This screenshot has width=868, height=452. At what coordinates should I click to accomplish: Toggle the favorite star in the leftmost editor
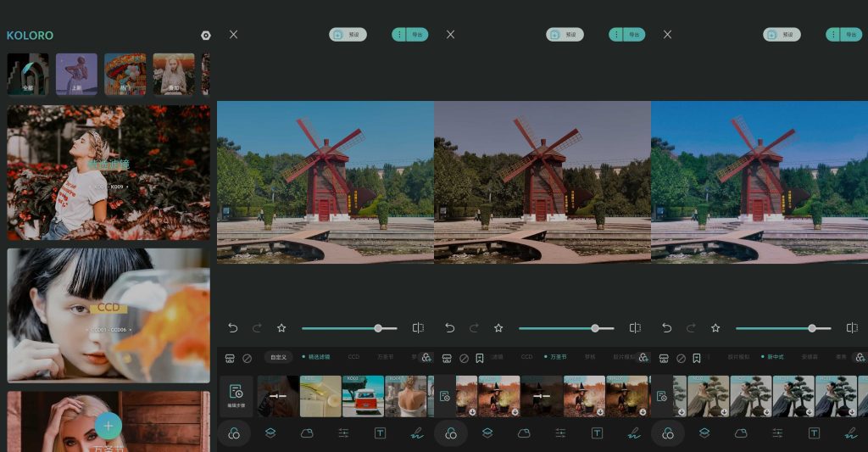tap(281, 328)
